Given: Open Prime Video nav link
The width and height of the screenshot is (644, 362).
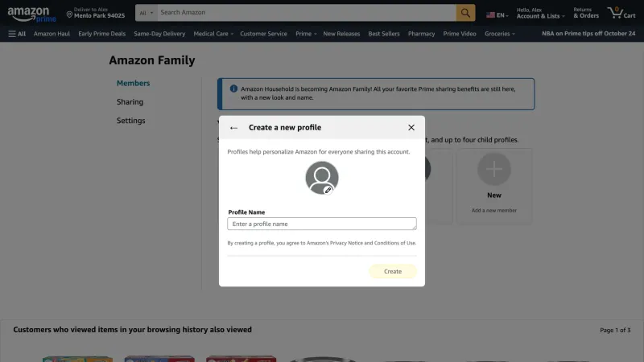Looking at the screenshot, I should tap(459, 34).
